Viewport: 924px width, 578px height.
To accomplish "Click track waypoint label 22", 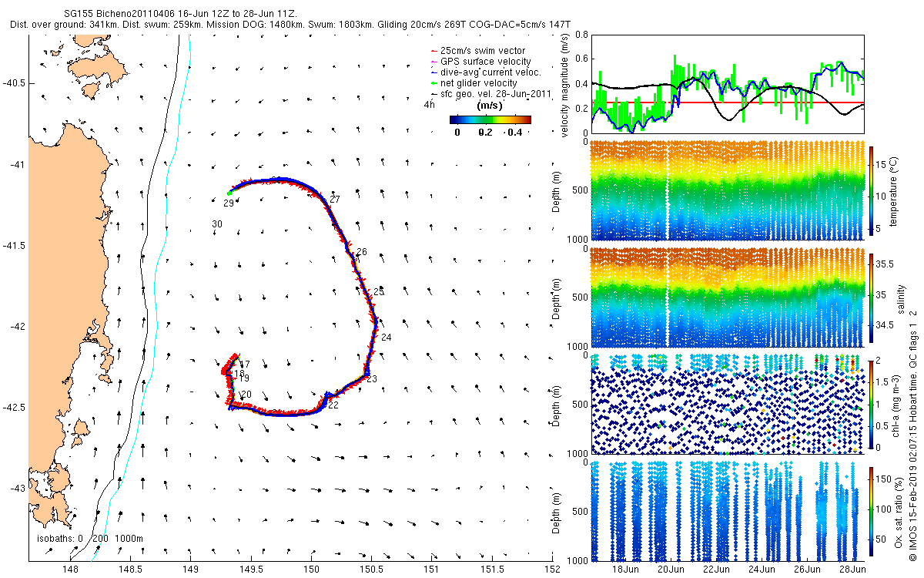I will tap(333, 405).
